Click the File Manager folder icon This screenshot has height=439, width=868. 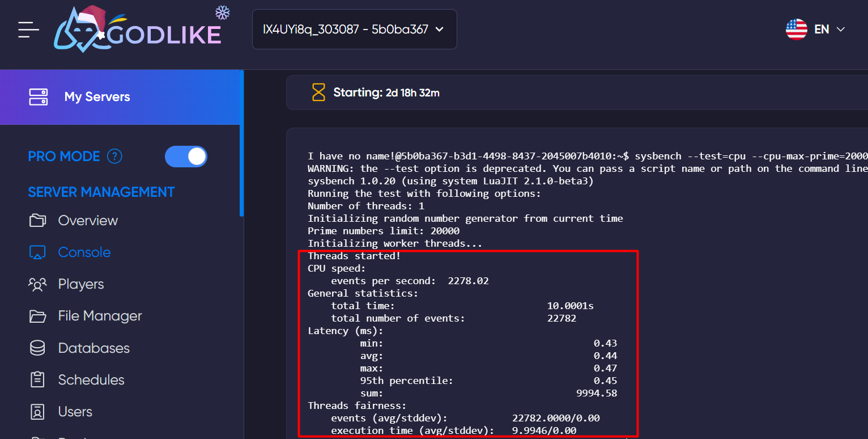37,316
